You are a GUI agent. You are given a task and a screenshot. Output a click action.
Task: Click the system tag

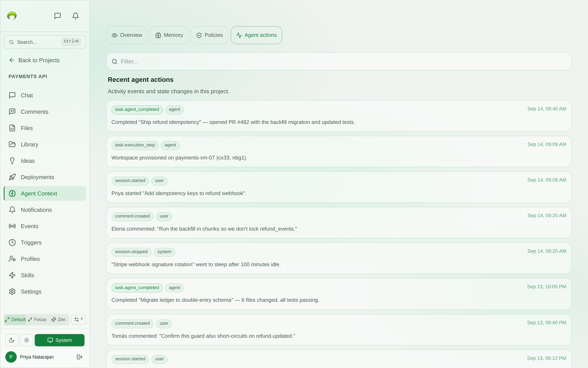pos(164,252)
